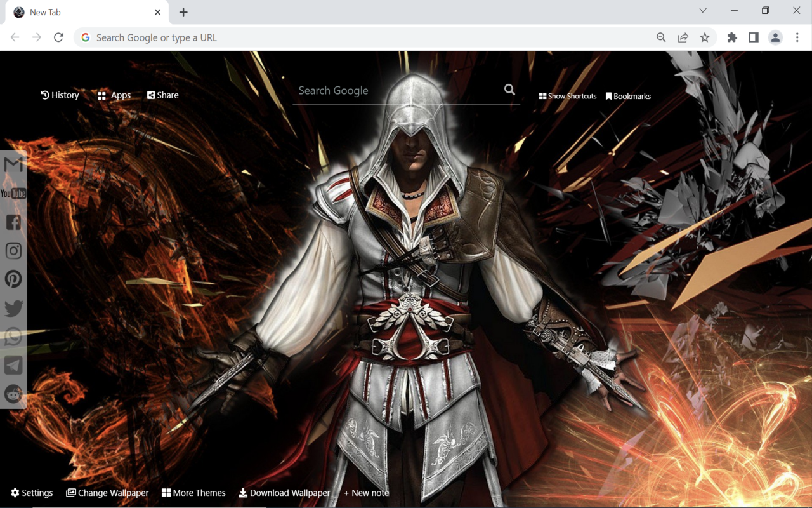Go forward to the next page
The image size is (812, 508).
pos(37,37)
